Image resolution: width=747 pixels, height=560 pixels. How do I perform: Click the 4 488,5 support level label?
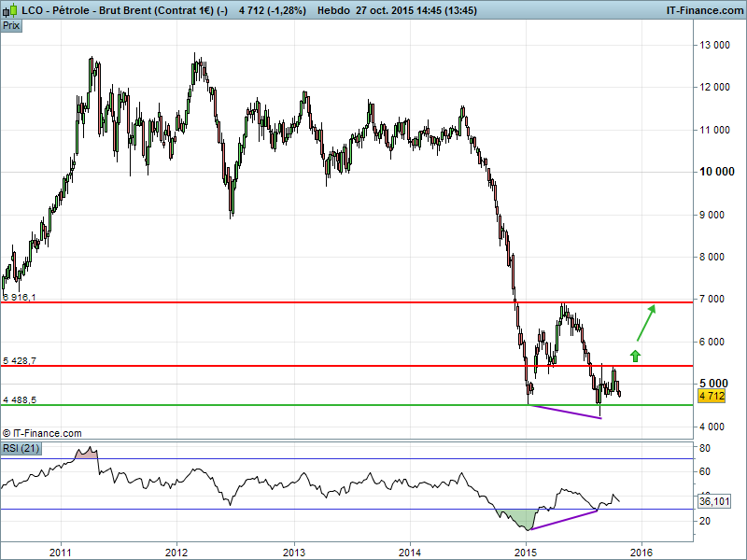19,400
